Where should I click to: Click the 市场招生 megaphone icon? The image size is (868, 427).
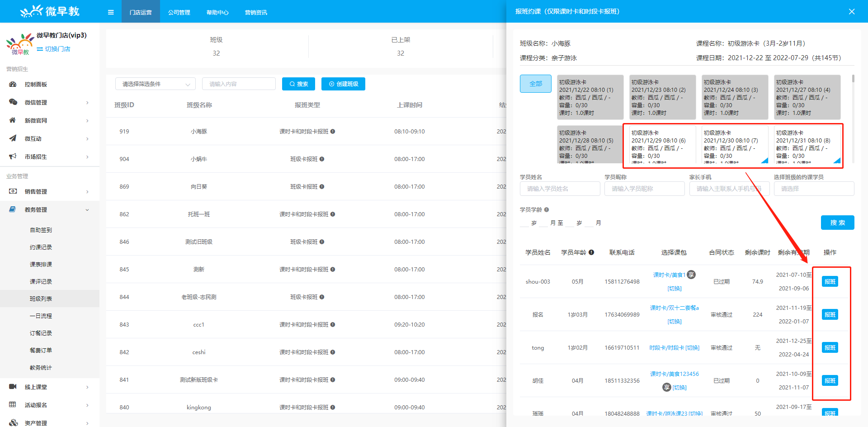pyautogui.click(x=13, y=157)
